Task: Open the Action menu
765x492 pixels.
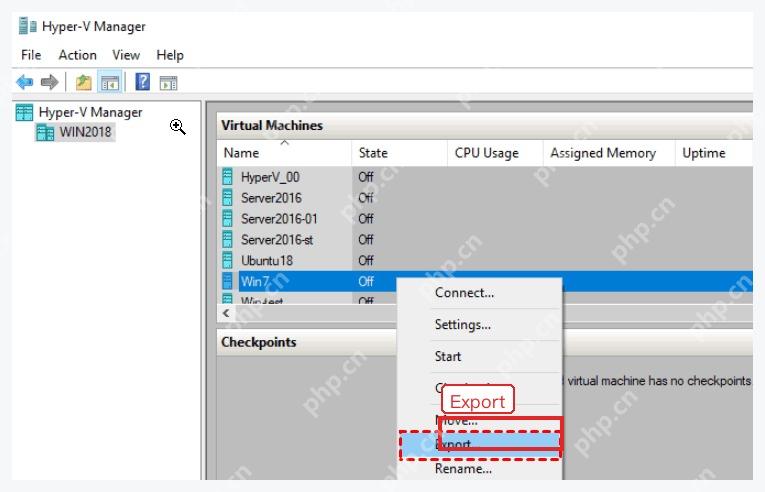Action: point(78,55)
